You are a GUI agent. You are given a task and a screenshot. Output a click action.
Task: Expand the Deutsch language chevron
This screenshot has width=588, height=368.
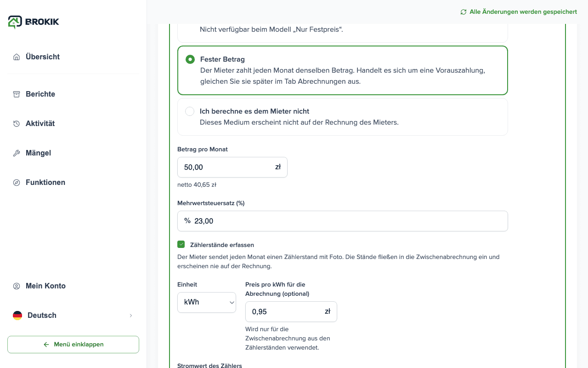[131, 316]
